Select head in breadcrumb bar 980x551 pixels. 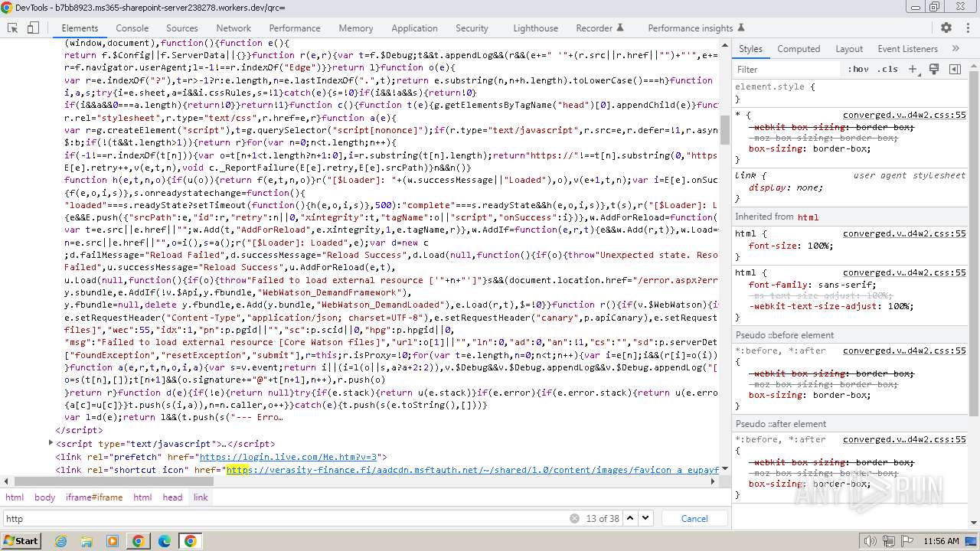172,497
